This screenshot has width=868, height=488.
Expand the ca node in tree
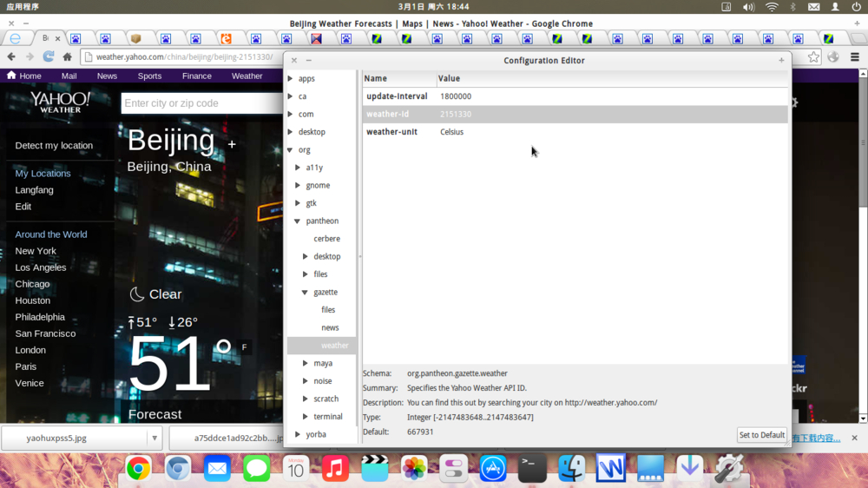point(290,96)
